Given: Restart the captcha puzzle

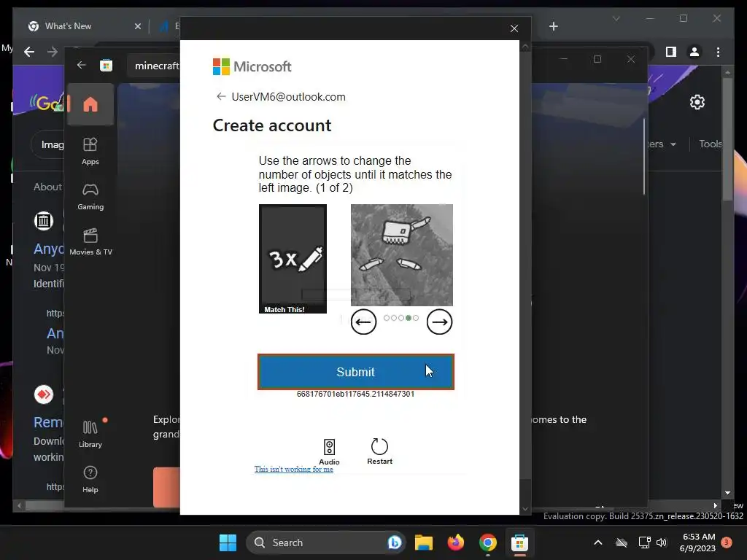Looking at the screenshot, I should [x=379, y=451].
